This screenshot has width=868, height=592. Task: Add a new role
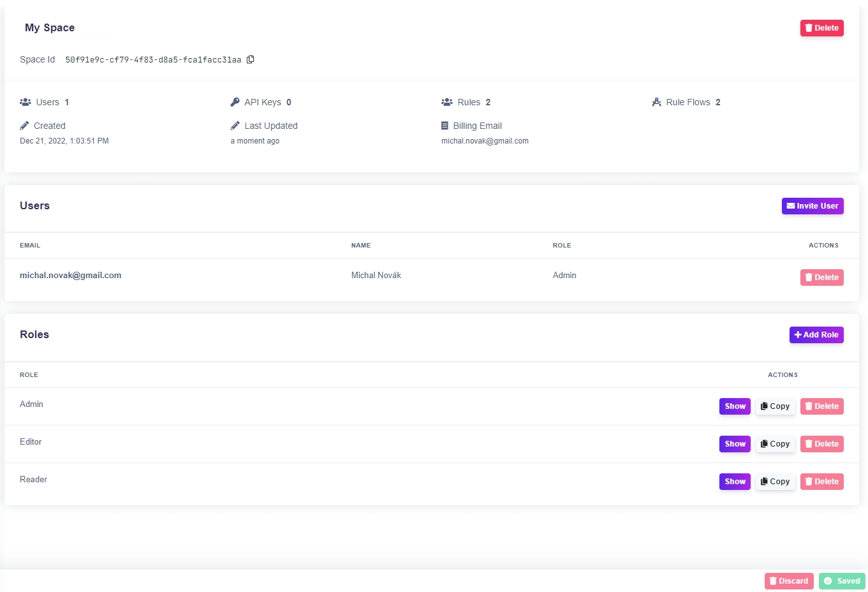point(816,335)
